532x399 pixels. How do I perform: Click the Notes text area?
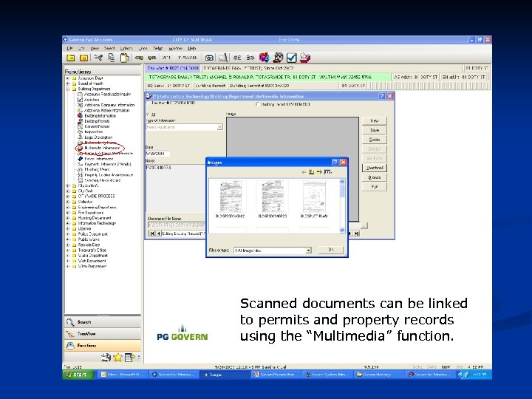tap(175, 187)
